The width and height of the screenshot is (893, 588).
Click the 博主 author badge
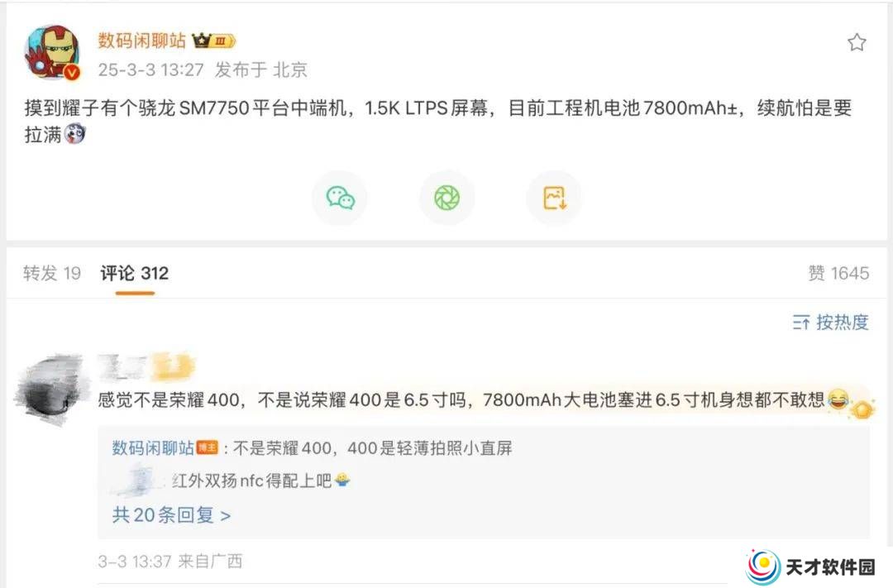[208, 448]
